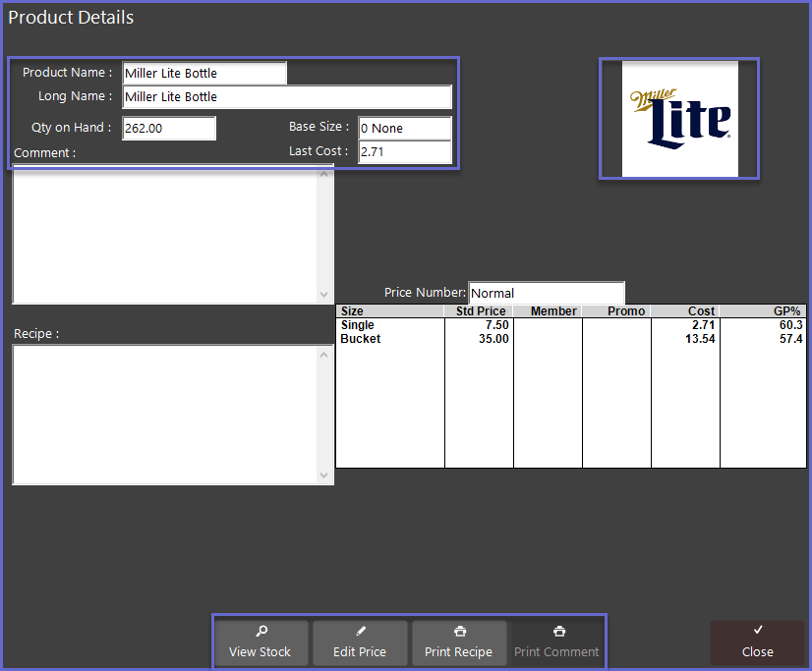Click the Miller Lite product logo image
Image resolution: width=812 pixels, height=671 pixels.
(679, 119)
